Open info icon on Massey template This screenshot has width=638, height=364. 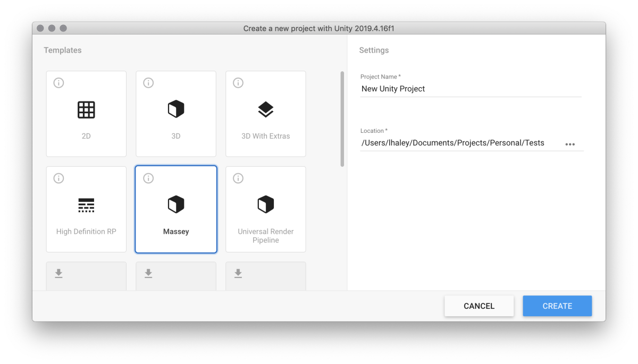point(149,179)
